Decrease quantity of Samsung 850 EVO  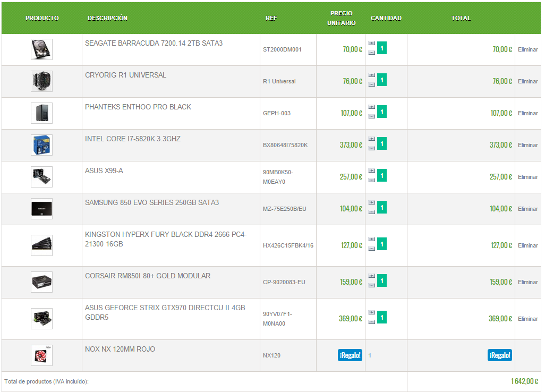click(371, 212)
